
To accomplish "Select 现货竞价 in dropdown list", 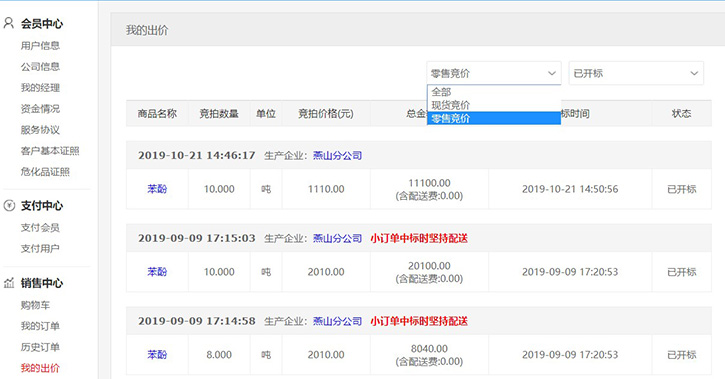I will (x=494, y=105).
